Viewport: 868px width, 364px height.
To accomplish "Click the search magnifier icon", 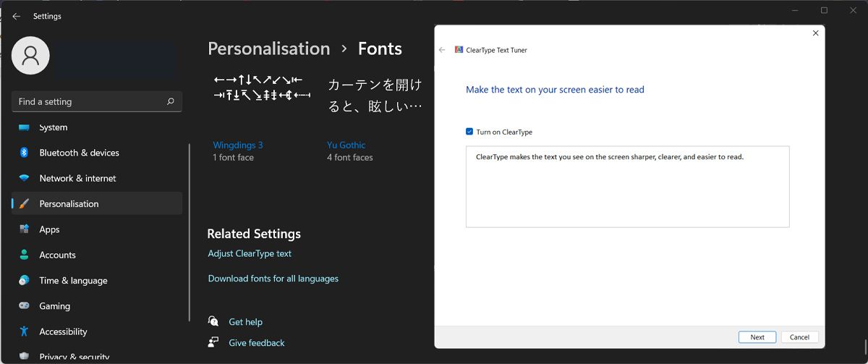I will coord(171,102).
